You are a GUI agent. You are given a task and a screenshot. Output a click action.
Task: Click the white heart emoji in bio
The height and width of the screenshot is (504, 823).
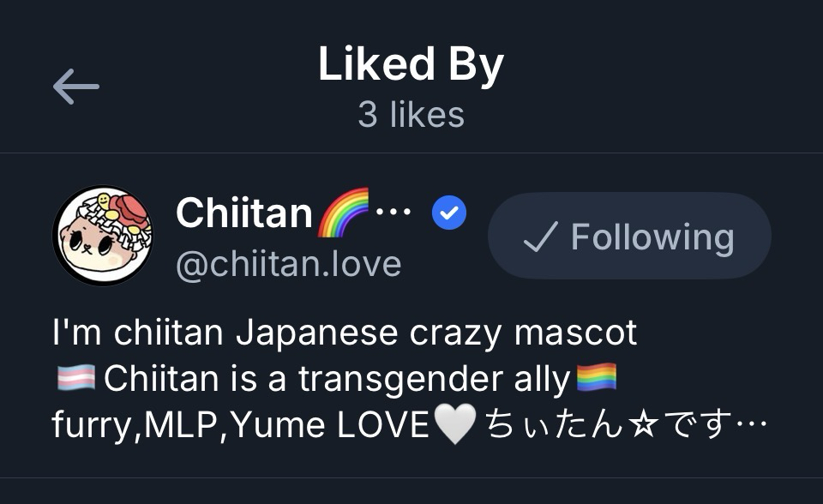454,426
